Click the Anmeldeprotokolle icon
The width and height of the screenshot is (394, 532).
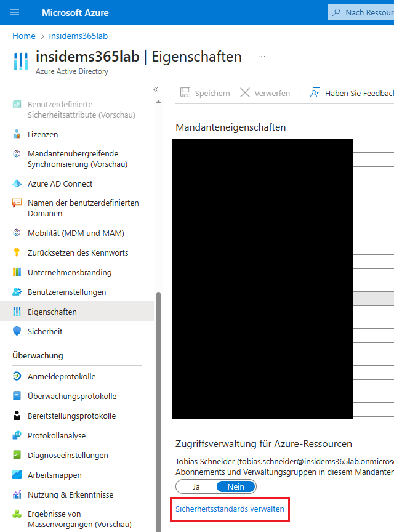pyautogui.click(x=17, y=376)
